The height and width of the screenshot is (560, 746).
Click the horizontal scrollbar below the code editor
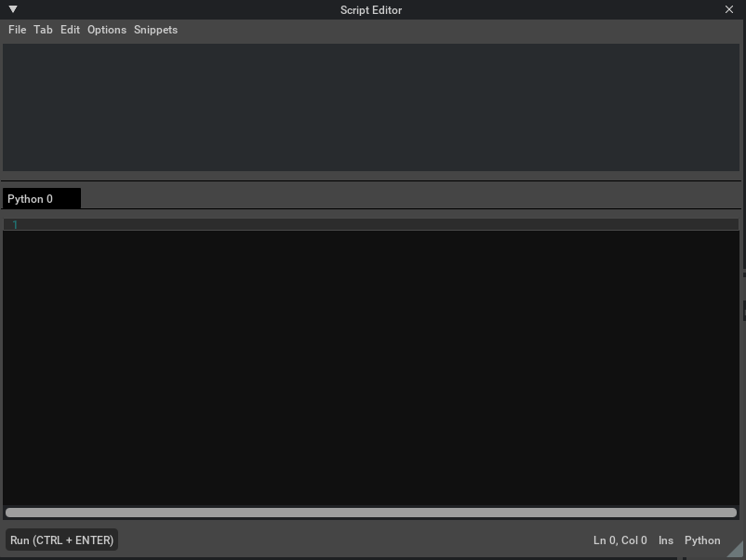(370, 513)
